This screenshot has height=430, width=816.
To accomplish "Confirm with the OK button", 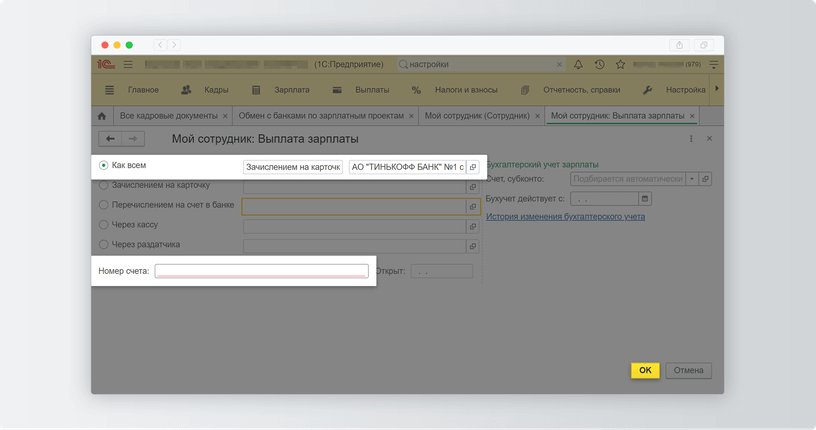I will [645, 370].
